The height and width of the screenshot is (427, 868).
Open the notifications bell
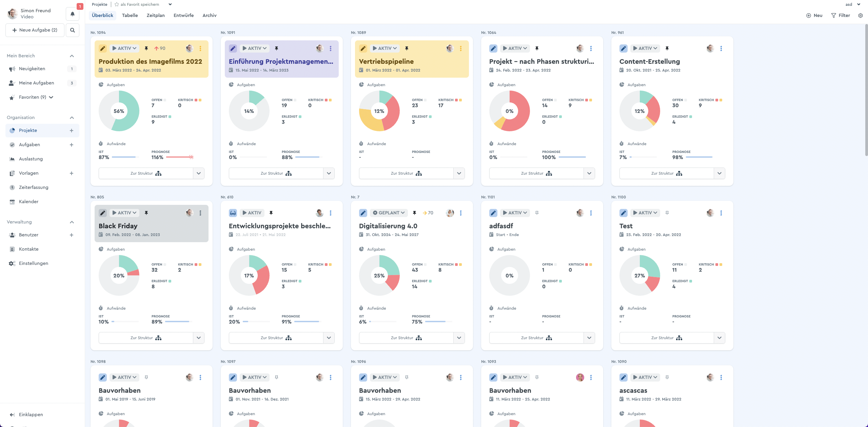coord(72,14)
